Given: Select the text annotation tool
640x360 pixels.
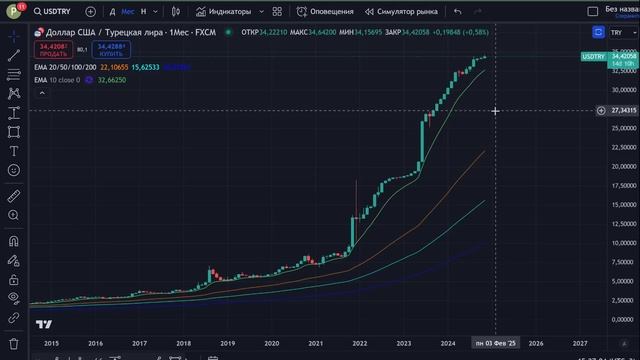Looking at the screenshot, I should coord(14,151).
